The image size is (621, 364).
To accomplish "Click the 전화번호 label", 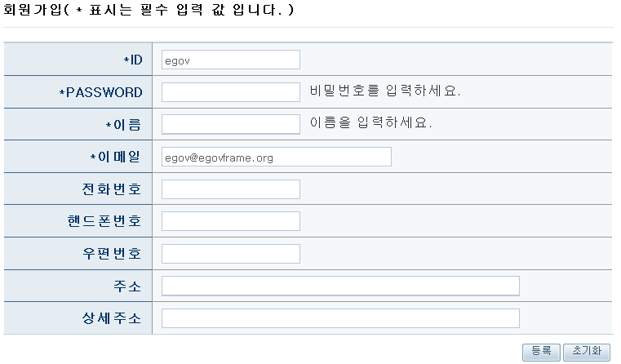I will point(111,189).
